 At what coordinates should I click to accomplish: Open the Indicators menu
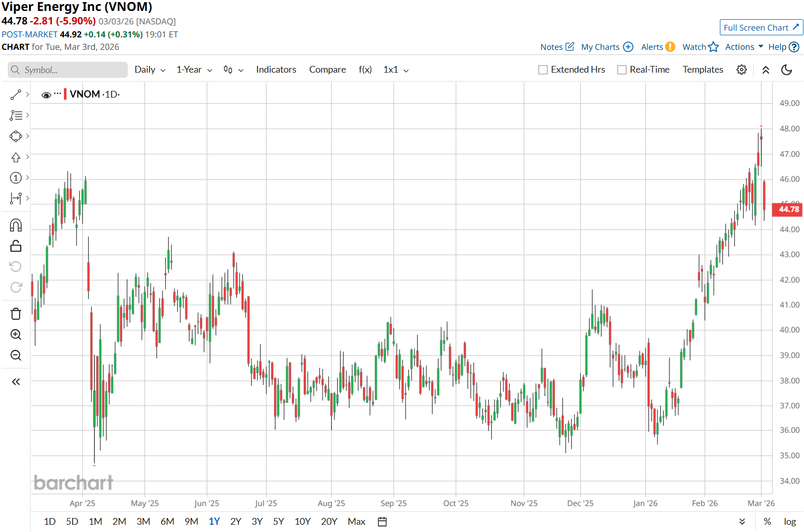(276, 70)
